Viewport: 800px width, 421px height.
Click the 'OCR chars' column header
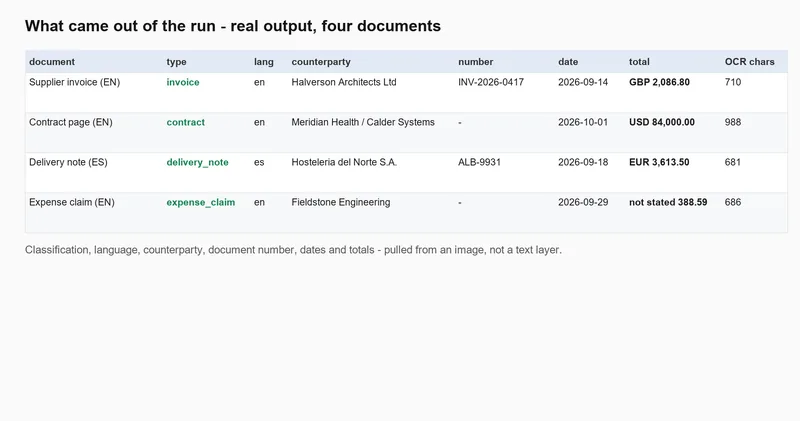pos(749,62)
